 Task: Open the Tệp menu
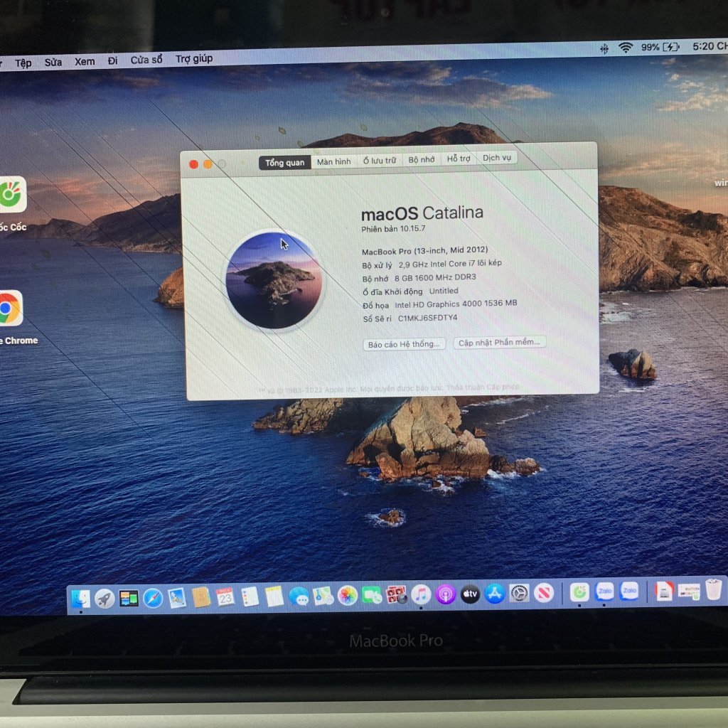tap(23, 63)
